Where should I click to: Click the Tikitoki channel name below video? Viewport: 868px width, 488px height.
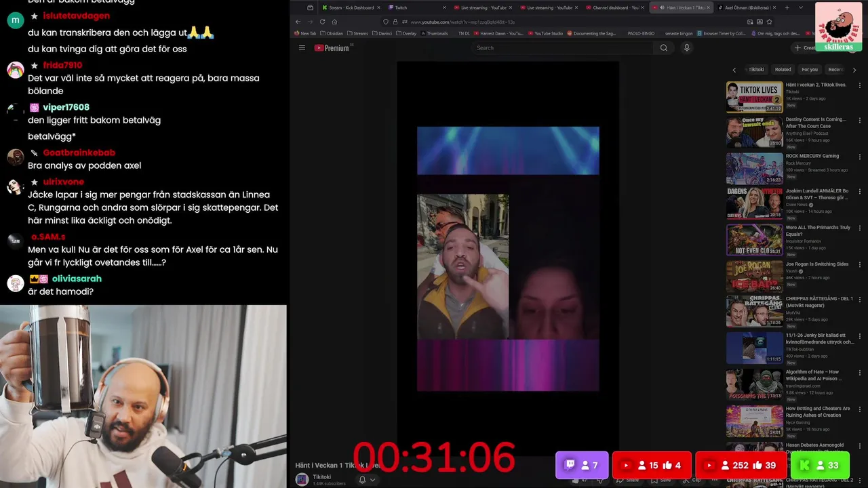(321, 477)
